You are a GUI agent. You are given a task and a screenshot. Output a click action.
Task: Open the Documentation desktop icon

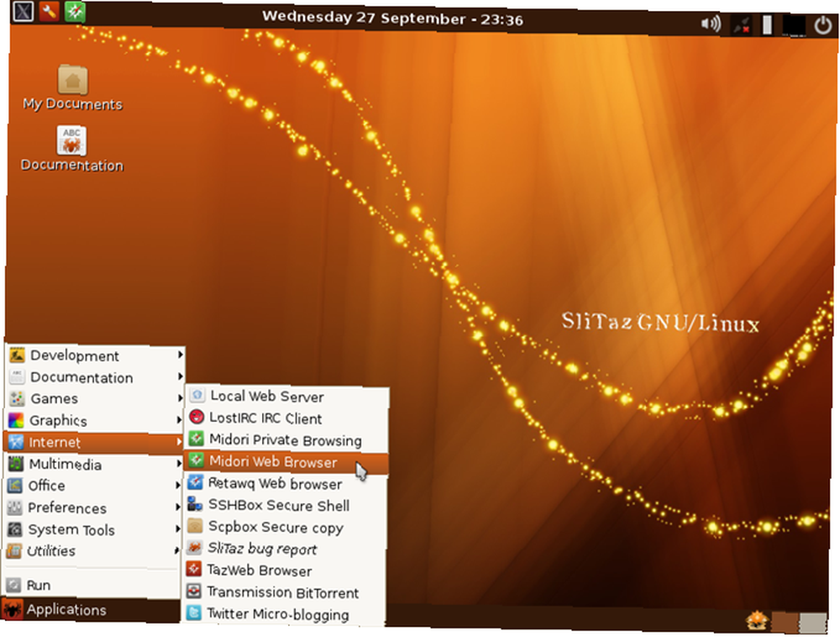71,140
